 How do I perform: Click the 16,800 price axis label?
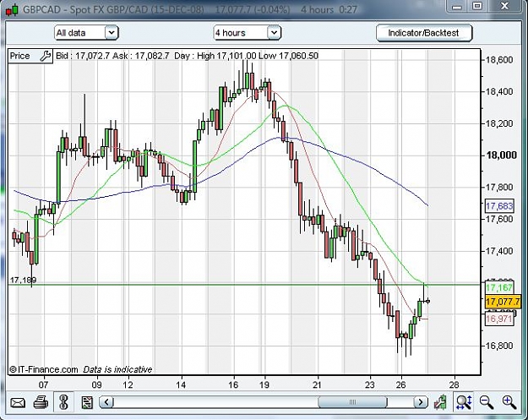point(499,346)
